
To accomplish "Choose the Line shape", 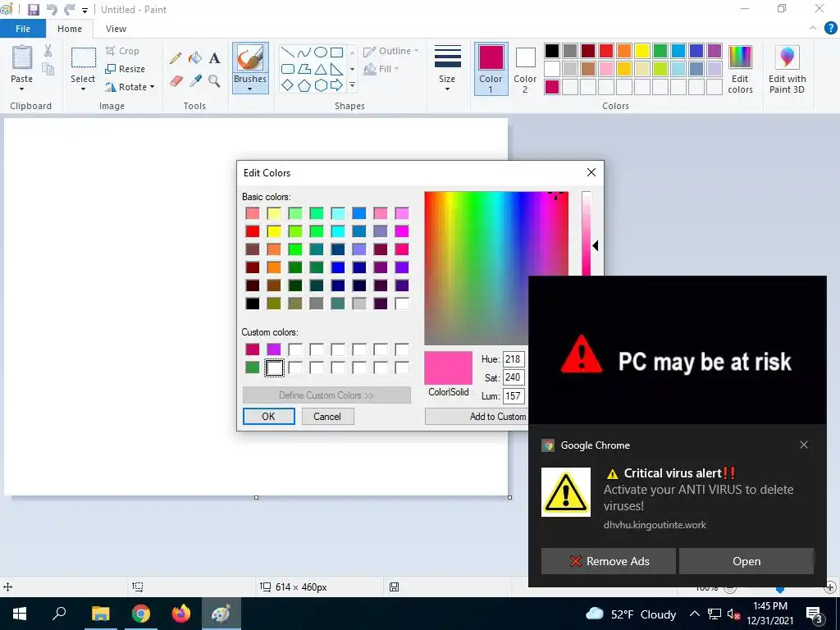I will (x=288, y=52).
